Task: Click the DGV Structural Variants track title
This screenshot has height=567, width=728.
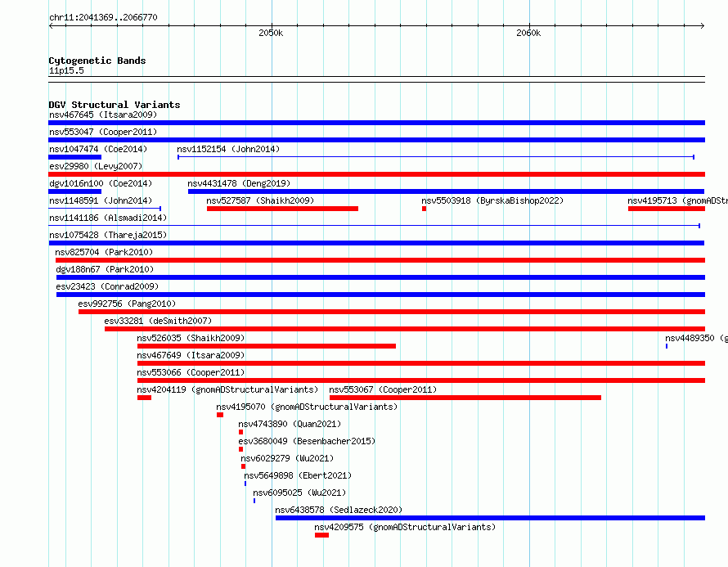Action: click(x=115, y=105)
